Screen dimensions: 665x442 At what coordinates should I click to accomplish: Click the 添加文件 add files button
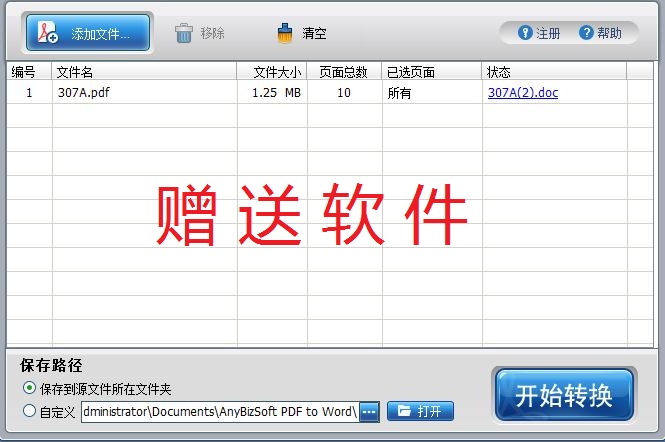tap(88, 33)
